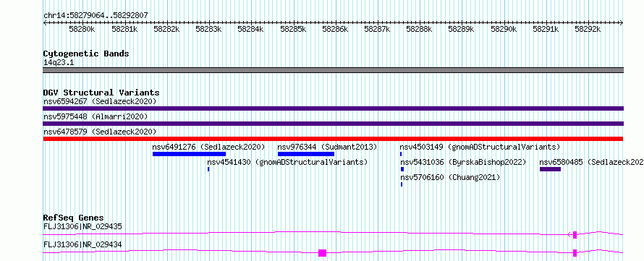Open nsv6594267 (Sedlazeck2020) label
The width and height of the screenshot is (644, 261).
[100, 101]
